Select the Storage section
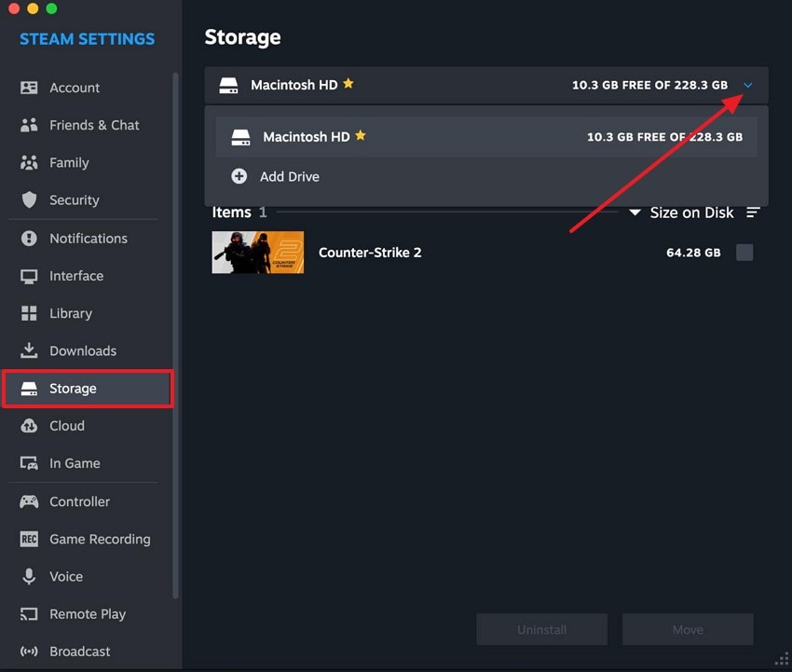This screenshot has height=672, width=792. [88, 388]
